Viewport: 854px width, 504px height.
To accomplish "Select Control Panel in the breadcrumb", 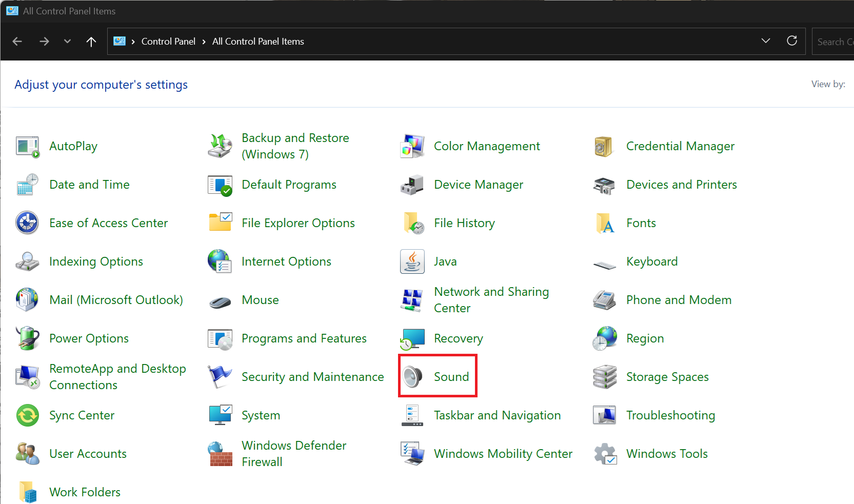I will point(168,42).
